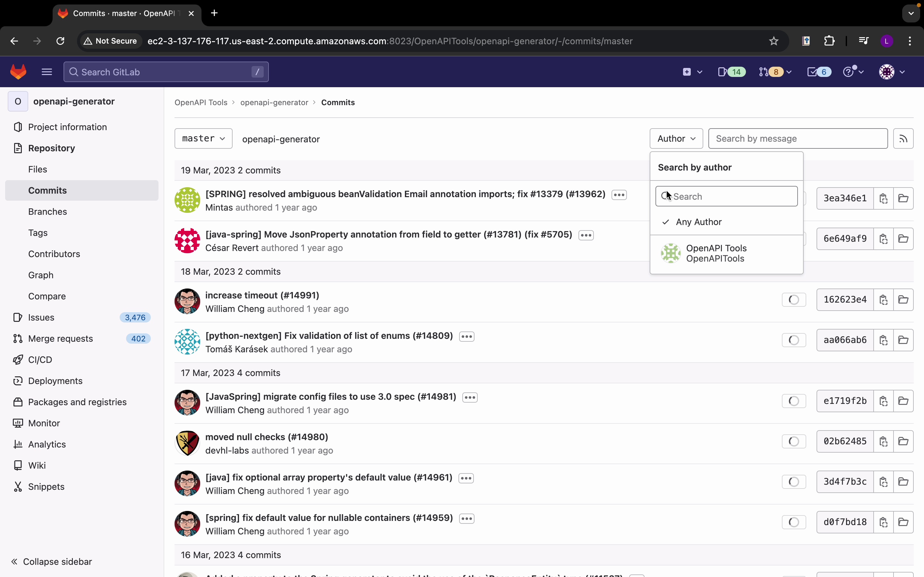Open Branches in the Repository sidebar
This screenshot has width=924, height=577.
(47, 212)
